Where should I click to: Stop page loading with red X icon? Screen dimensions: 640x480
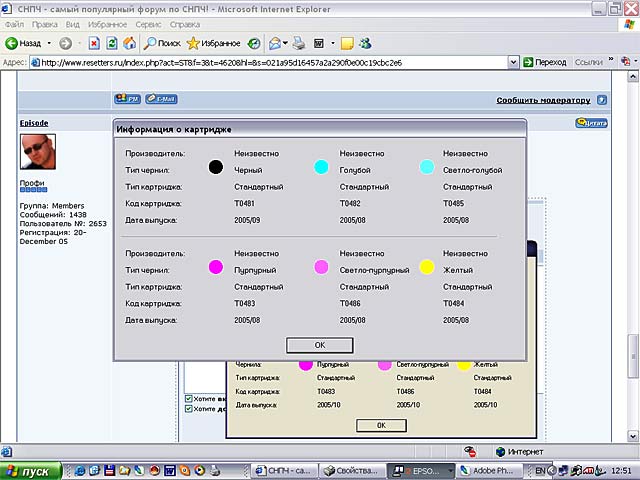pos(94,43)
